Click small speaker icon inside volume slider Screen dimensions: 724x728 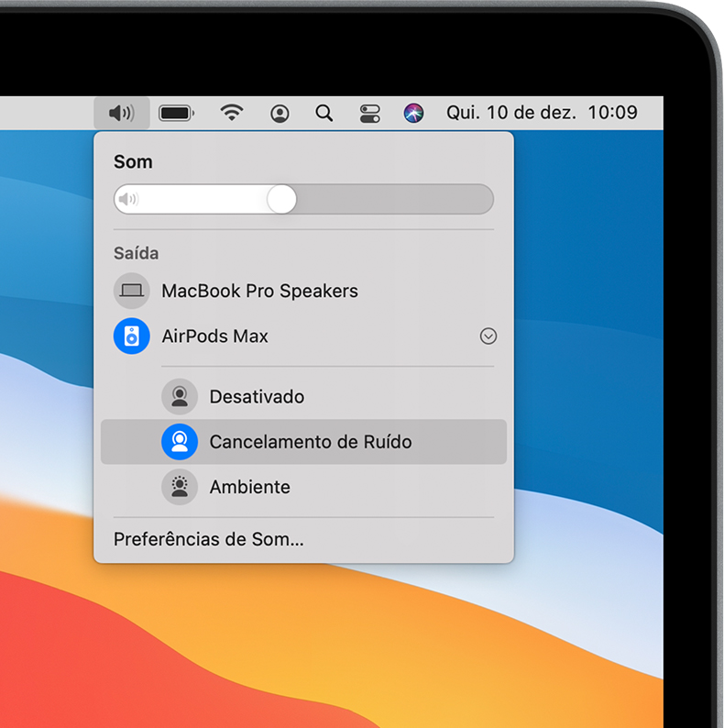pos(129,199)
